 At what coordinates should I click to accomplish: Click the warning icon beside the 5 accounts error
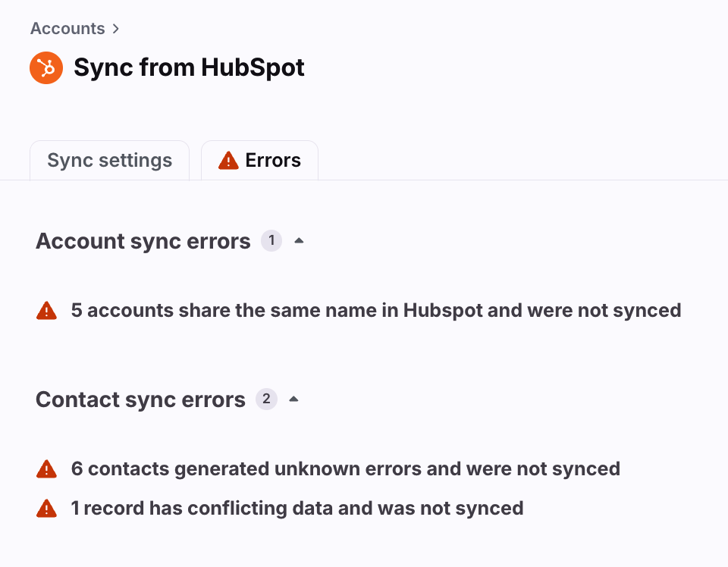click(x=46, y=311)
